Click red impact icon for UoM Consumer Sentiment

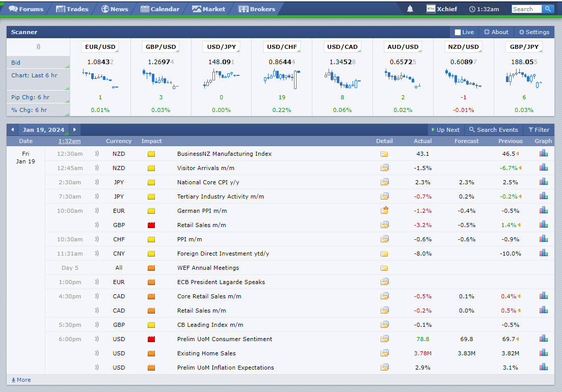pyautogui.click(x=151, y=339)
